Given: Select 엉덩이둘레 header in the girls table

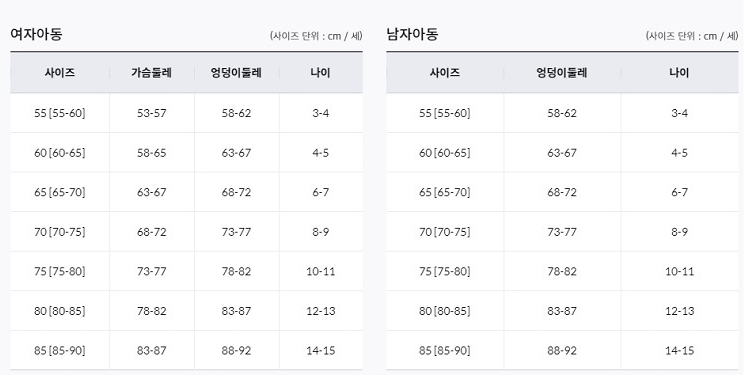Looking at the screenshot, I should pos(236,73).
